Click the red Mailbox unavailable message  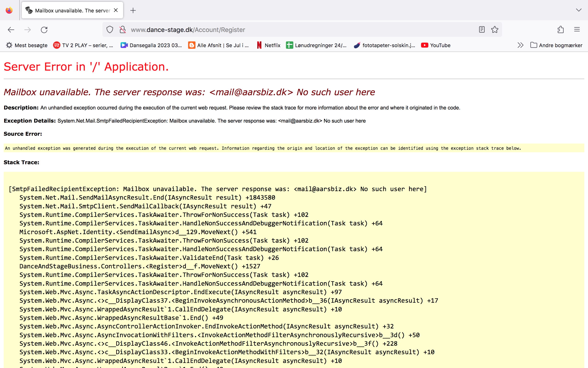[x=189, y=92]
